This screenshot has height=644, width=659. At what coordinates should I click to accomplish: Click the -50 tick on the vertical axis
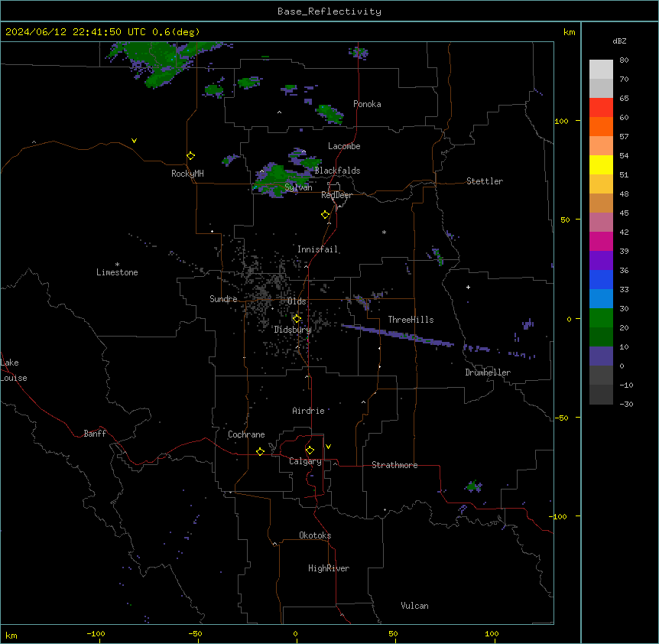coord(561,418)
